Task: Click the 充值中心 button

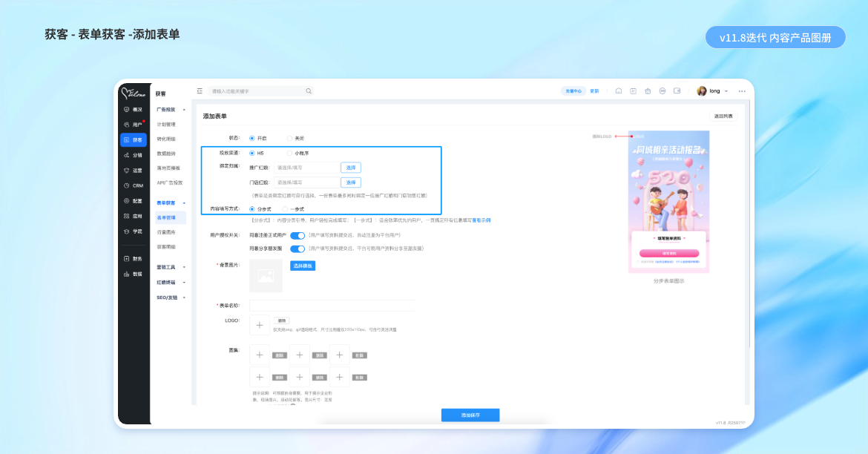Action: [573, 91]
